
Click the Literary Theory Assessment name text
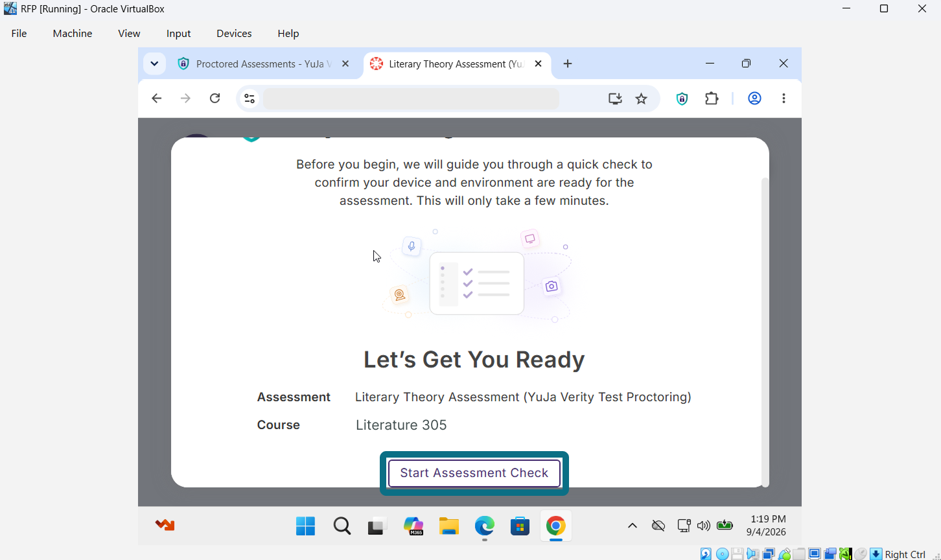(523, 397)
